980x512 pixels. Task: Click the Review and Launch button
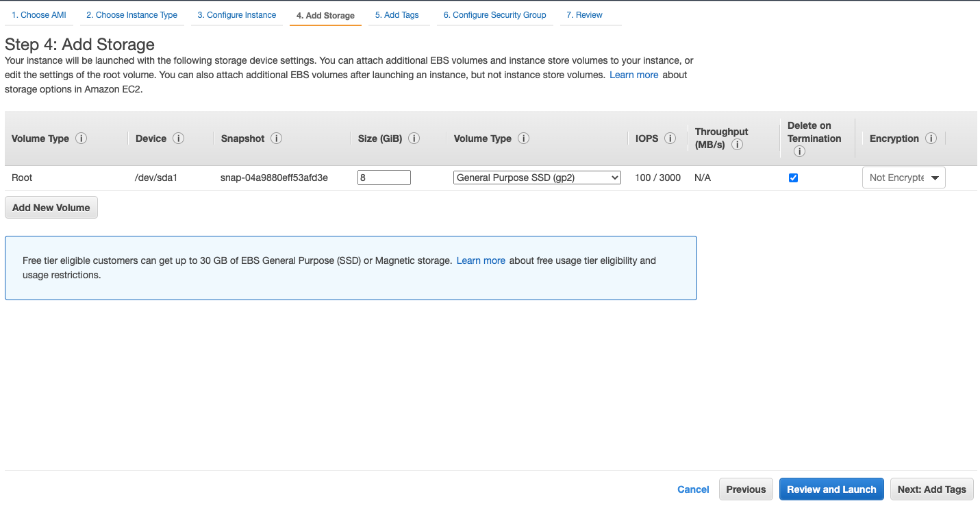[831, 489]
